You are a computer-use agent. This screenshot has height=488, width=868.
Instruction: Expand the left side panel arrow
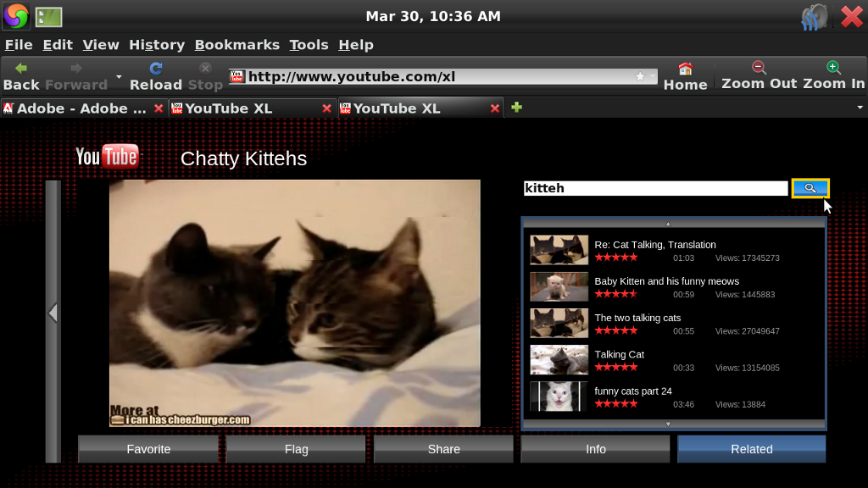coord(53,313)
